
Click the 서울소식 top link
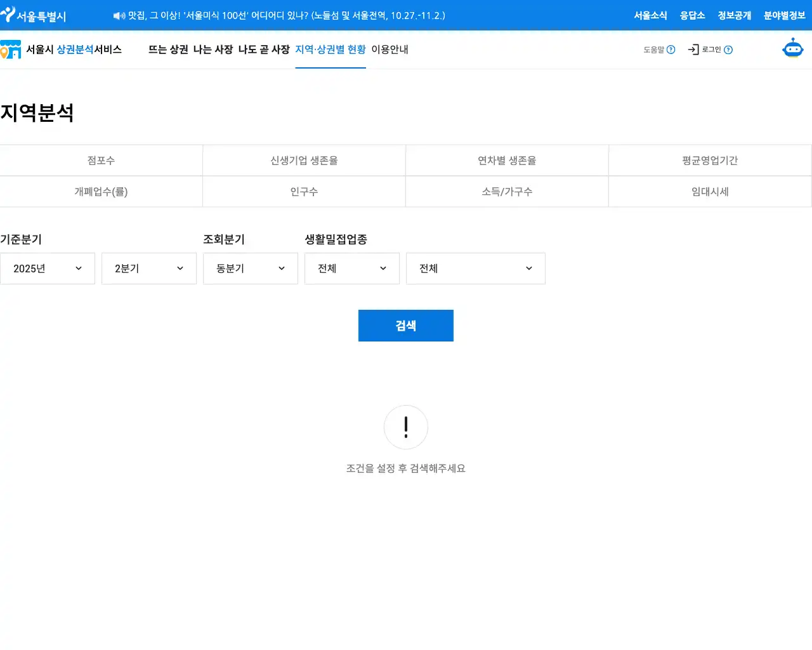tap(650, 15)
